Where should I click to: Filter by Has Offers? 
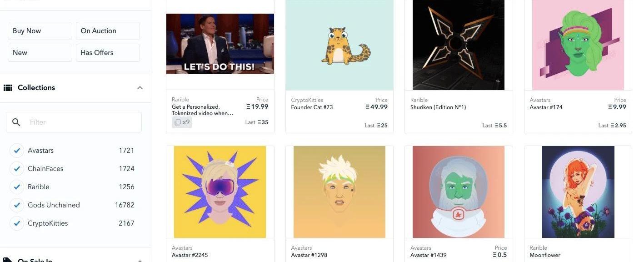(108, 53)
